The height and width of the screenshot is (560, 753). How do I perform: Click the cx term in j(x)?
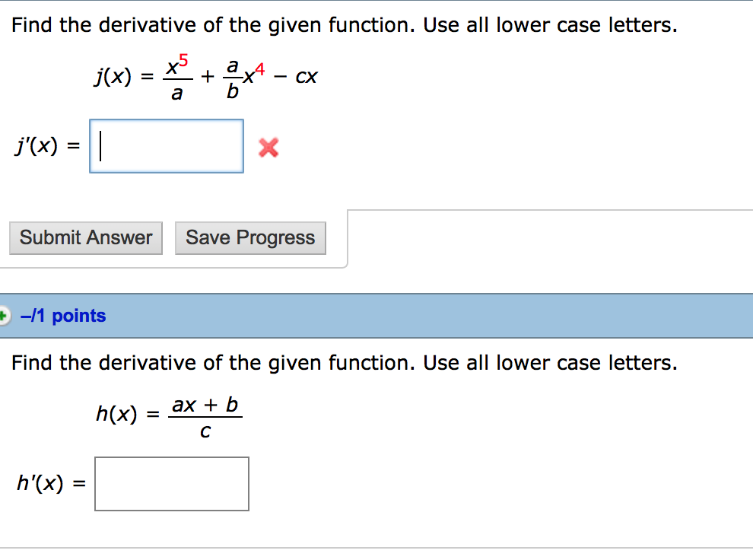click(307, 78)
